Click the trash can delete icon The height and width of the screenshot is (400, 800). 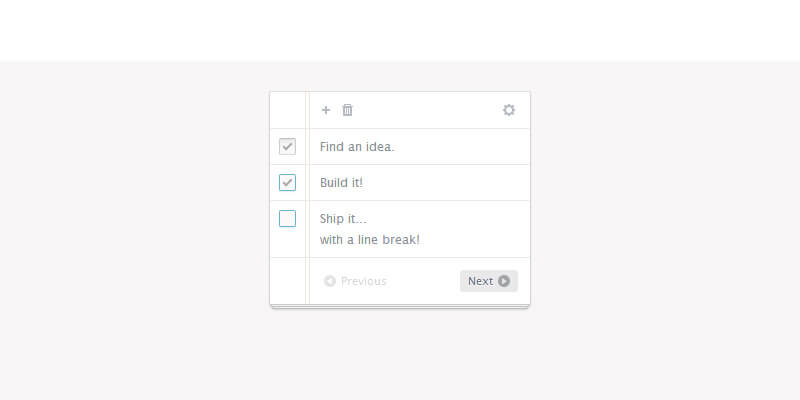tap(348, 110)
